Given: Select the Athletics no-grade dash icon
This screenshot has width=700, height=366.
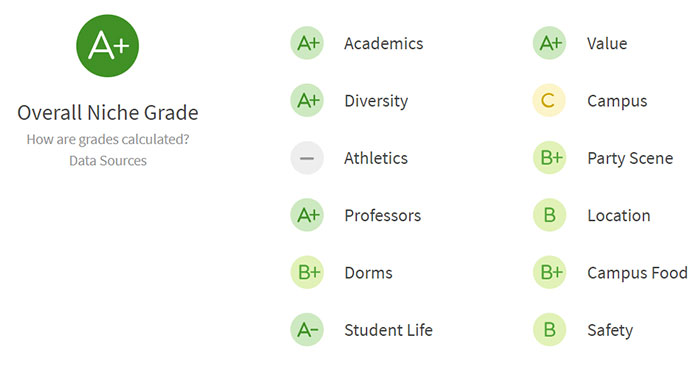Looking at the screenshot, I should 307,158.
